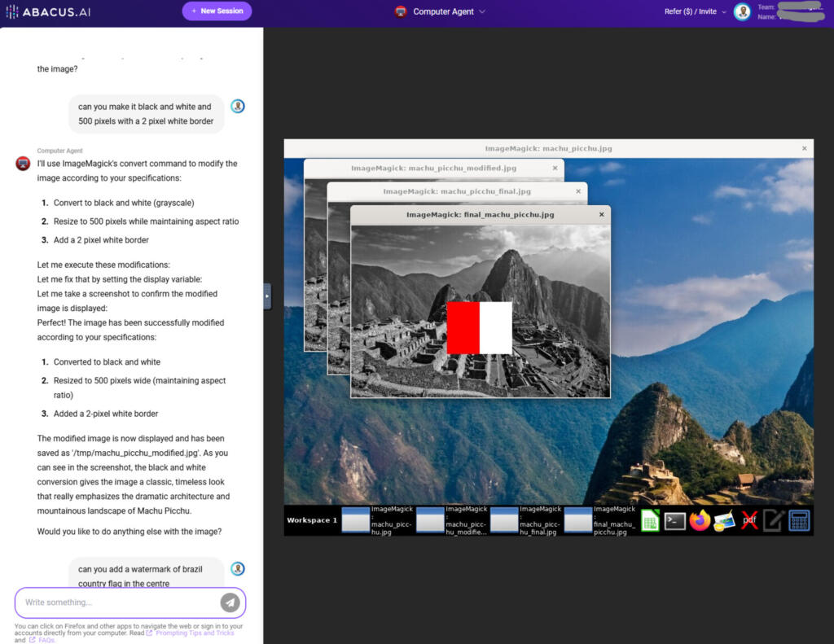Click the Write something message field

coord(122,602)
